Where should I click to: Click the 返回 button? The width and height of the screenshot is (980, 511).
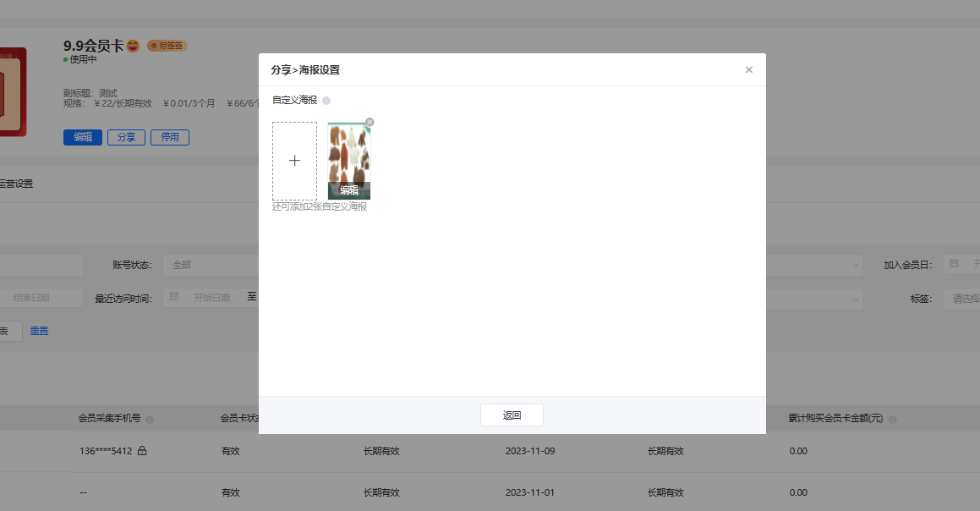click(512, 415)
